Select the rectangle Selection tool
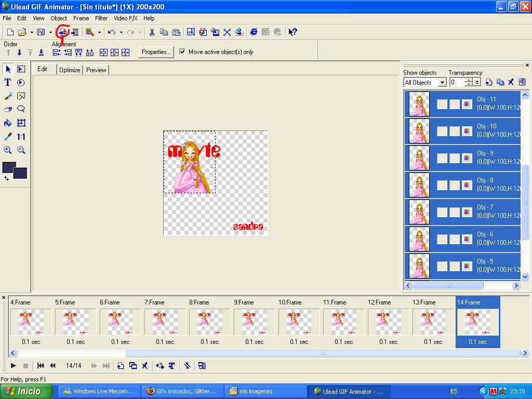Screen dimensions: 532x399 [21, 69]
